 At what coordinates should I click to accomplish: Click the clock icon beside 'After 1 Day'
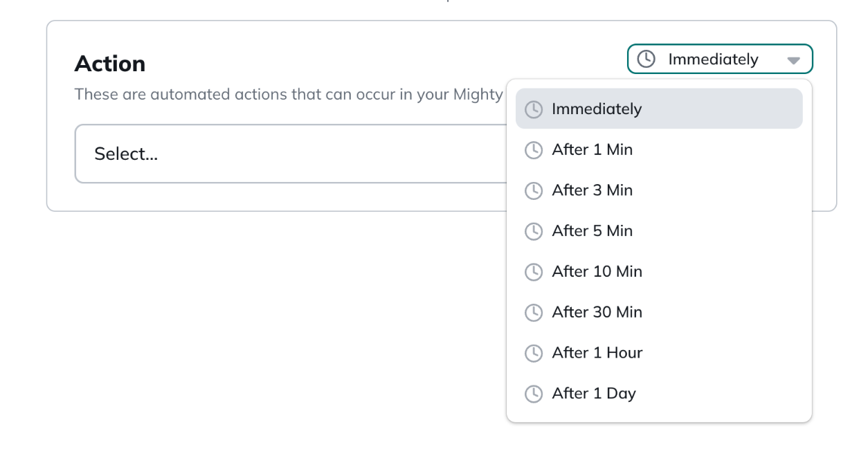pyautogui.click(x=533, y=394)
